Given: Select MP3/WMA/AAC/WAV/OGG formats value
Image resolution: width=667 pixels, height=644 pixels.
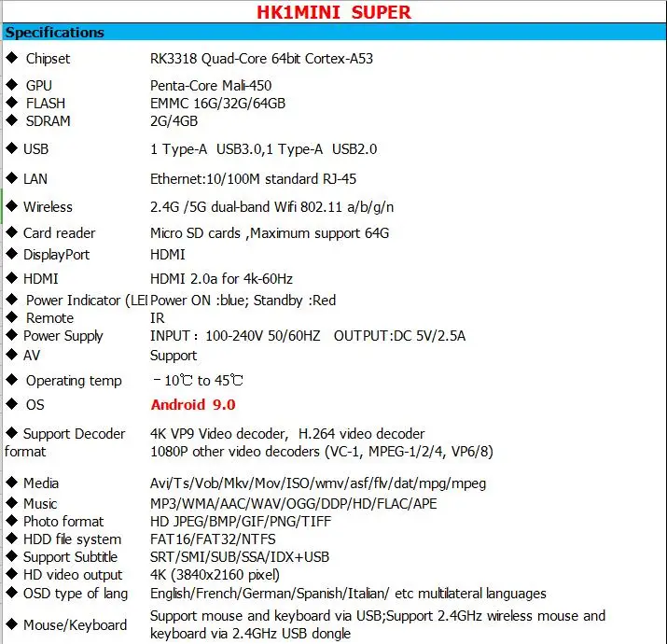Looking at the screenshot, I should pos(294,504).
